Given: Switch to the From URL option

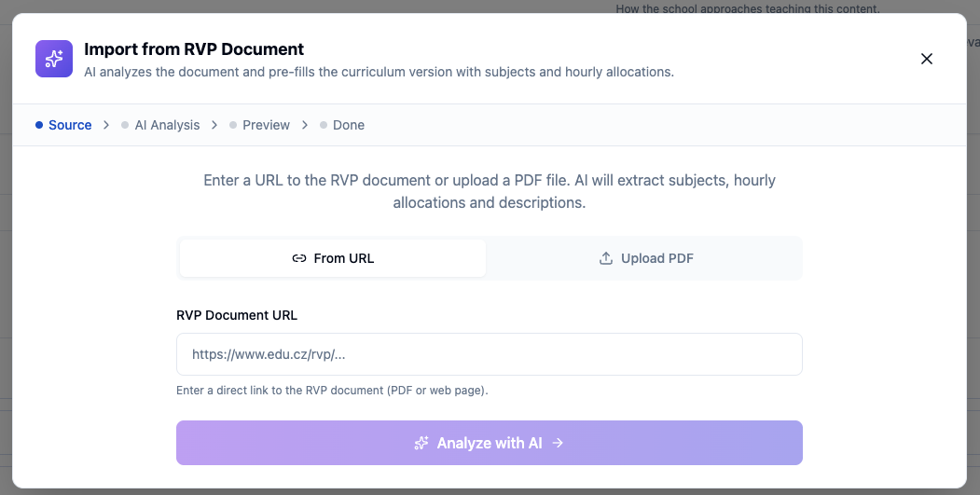Looking at the screenshot, I should 333,258.
